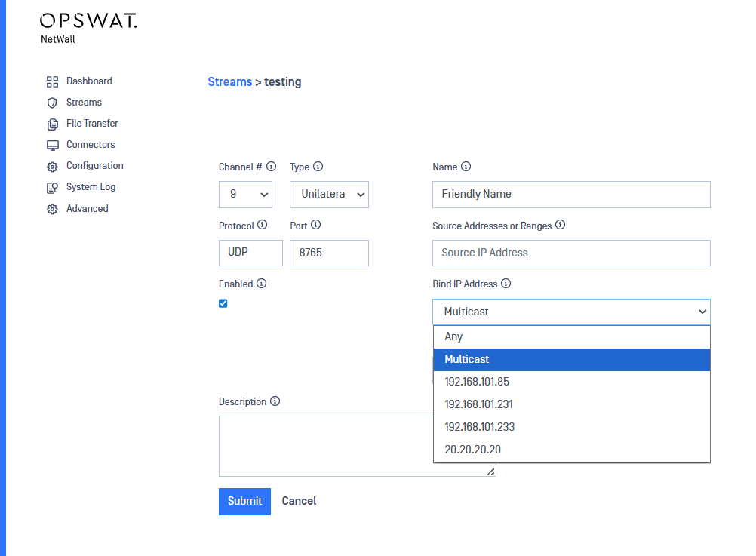The width and height of the screenshot is (756, 556).
Task: Go back via Streams breadcrumb link
Action: click(x=229, y=82)
